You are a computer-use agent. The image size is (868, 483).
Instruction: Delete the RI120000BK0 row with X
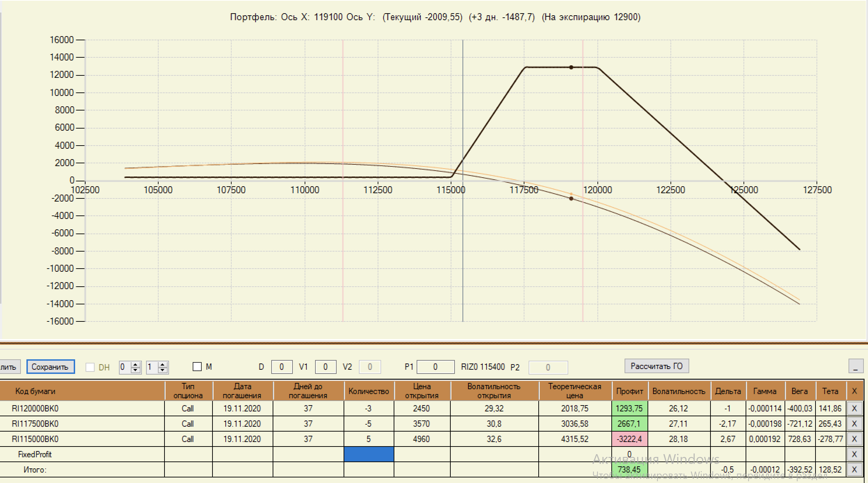[854, 408]
